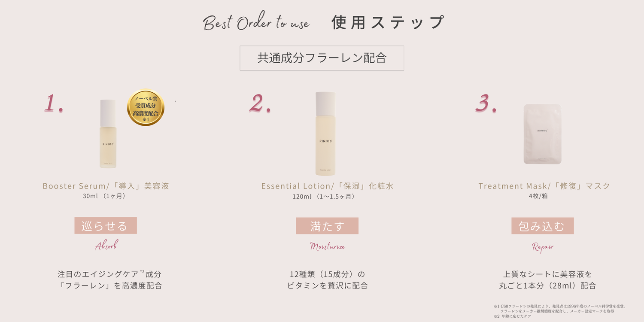Click the Essential Lotion product name
644x322 pixels.
(327, 186)
